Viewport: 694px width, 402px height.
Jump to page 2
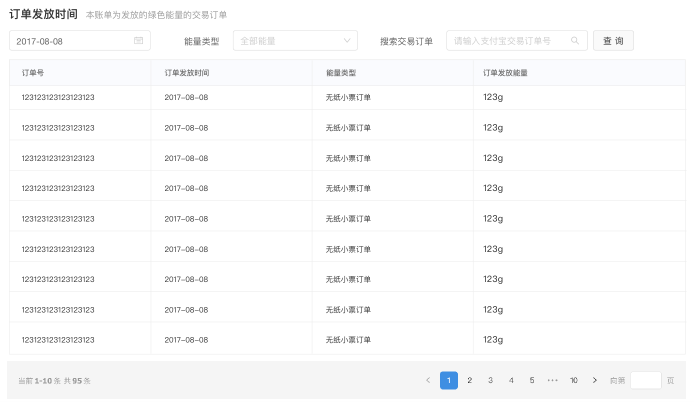click(470, 380)
